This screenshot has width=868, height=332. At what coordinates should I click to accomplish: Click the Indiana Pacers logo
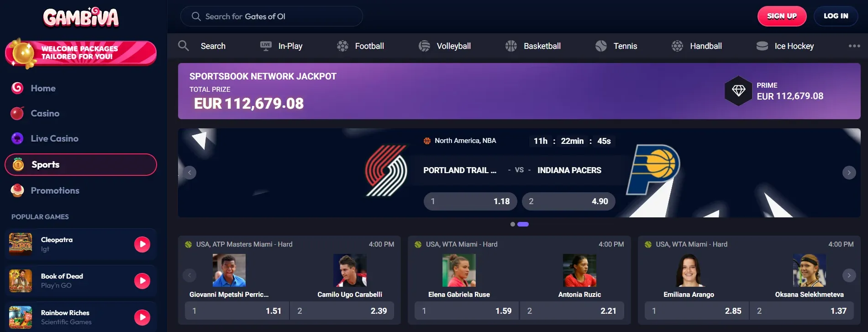coord(654,169)
